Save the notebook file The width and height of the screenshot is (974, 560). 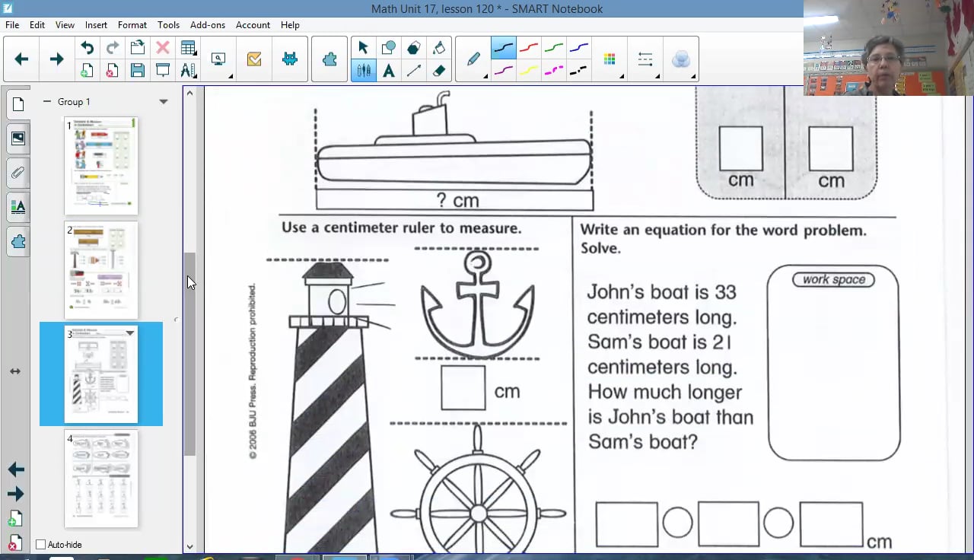pyautogui.click(x=138, y=71)
